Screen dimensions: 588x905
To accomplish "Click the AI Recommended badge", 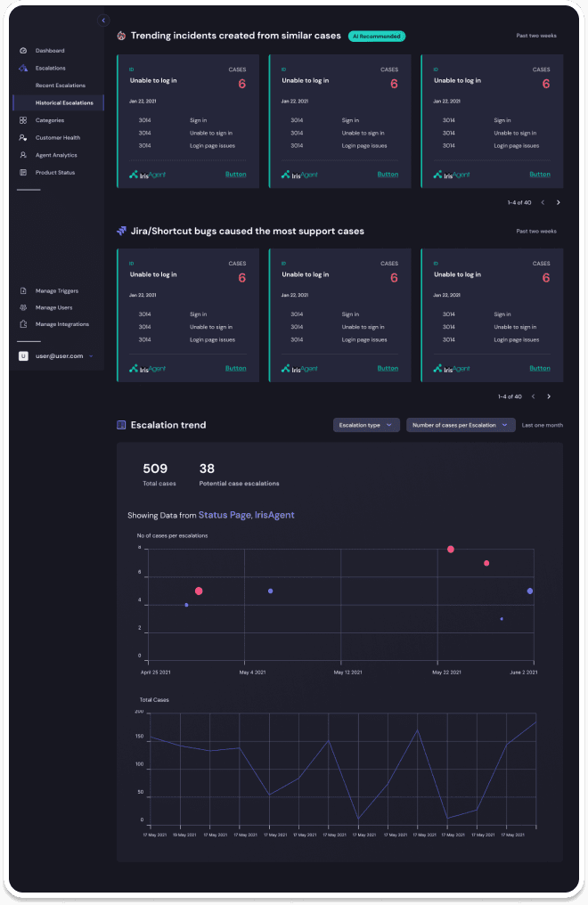I will point(376,37).
